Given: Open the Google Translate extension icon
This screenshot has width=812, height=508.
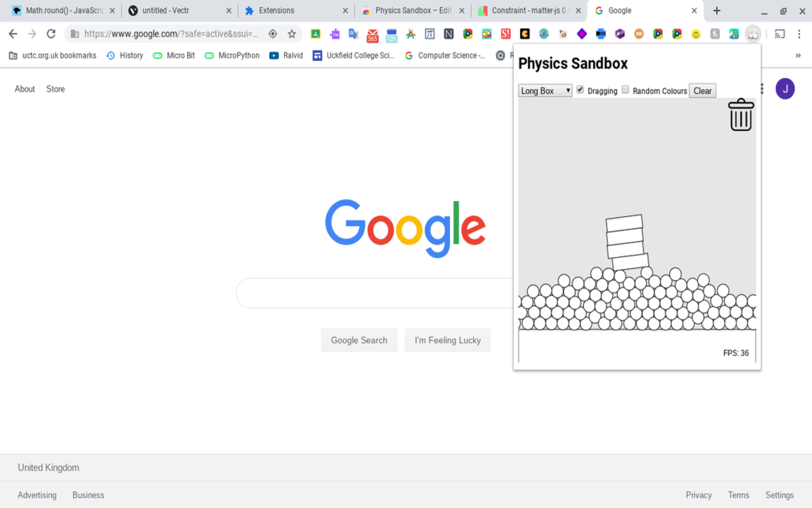Looking at the screenshot, I should pyautogui.click(x=353, y=34).
